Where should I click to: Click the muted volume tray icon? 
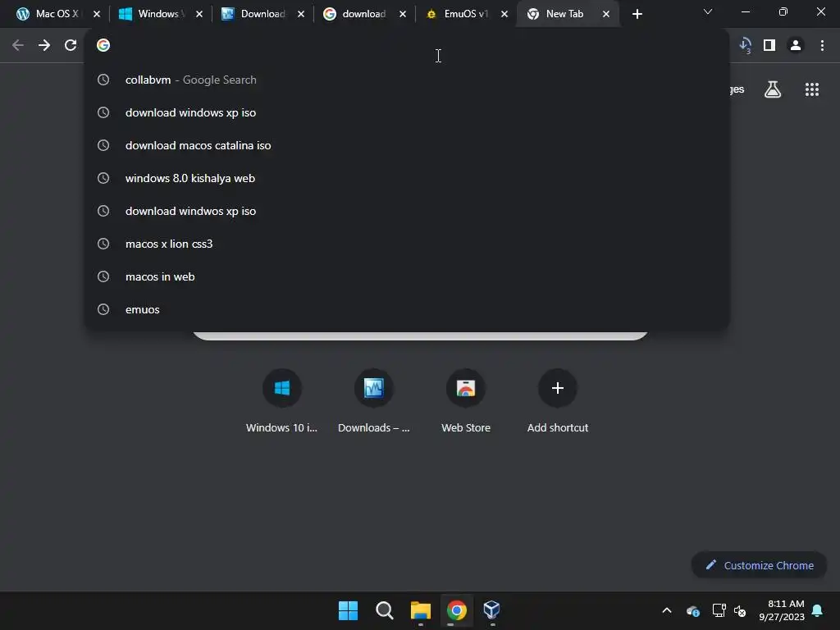740,610
